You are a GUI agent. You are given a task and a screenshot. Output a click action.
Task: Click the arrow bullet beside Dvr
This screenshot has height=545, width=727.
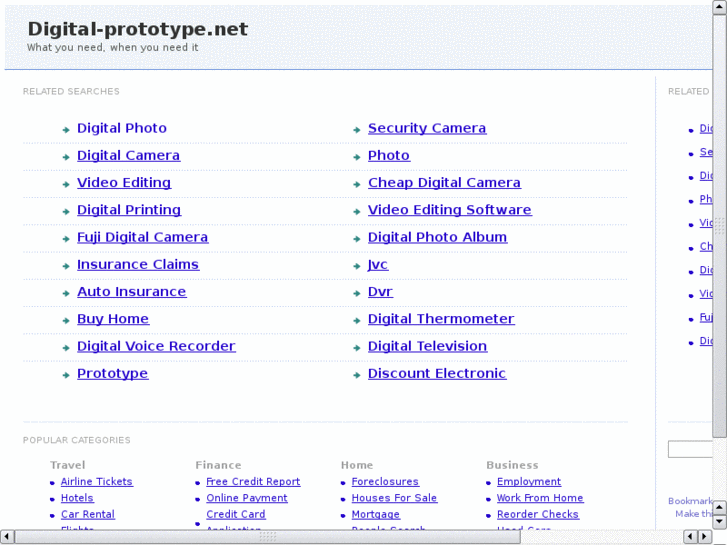[357, 293]
